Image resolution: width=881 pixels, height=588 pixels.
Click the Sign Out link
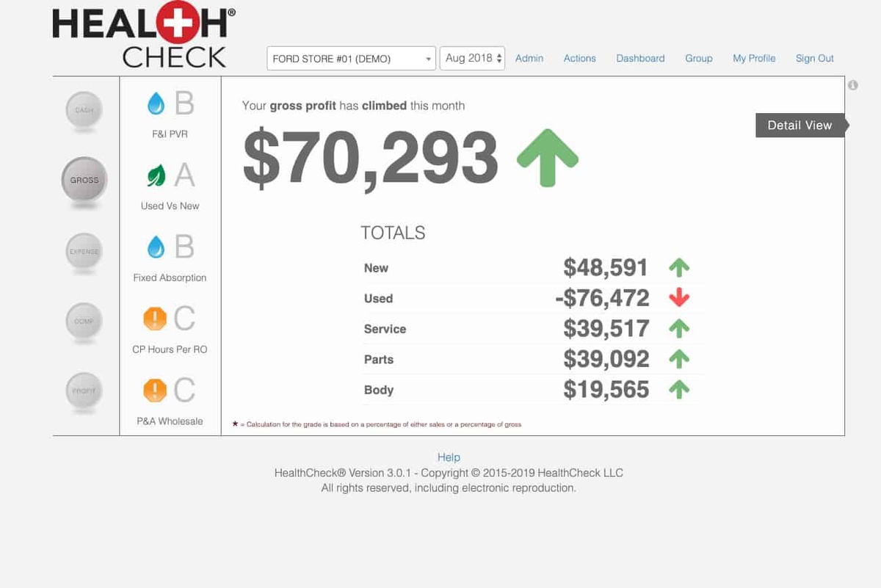pos(814,58)
